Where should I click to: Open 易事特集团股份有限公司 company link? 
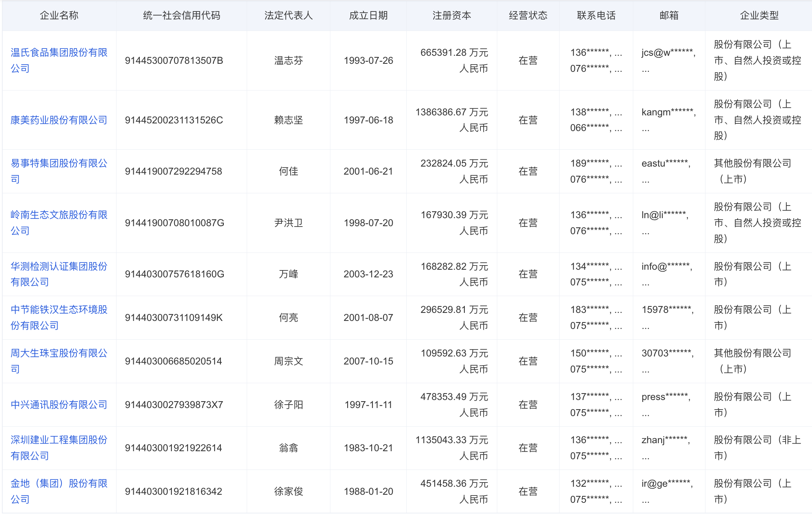(59, 171)
